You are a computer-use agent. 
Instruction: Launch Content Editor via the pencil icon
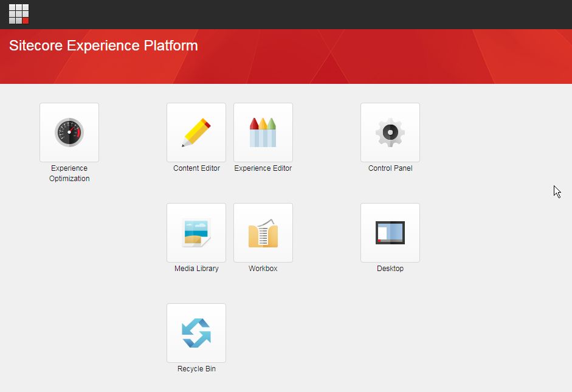pos(196,132)
